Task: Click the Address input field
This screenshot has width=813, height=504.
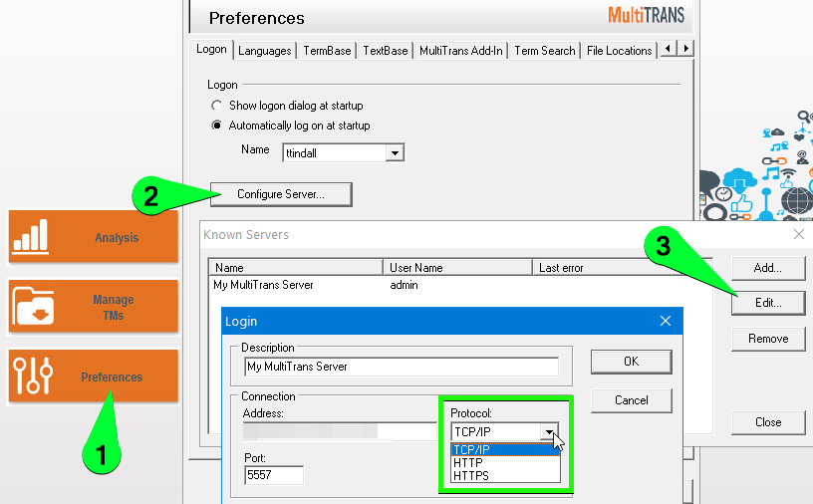Action: tap(340, 431)
